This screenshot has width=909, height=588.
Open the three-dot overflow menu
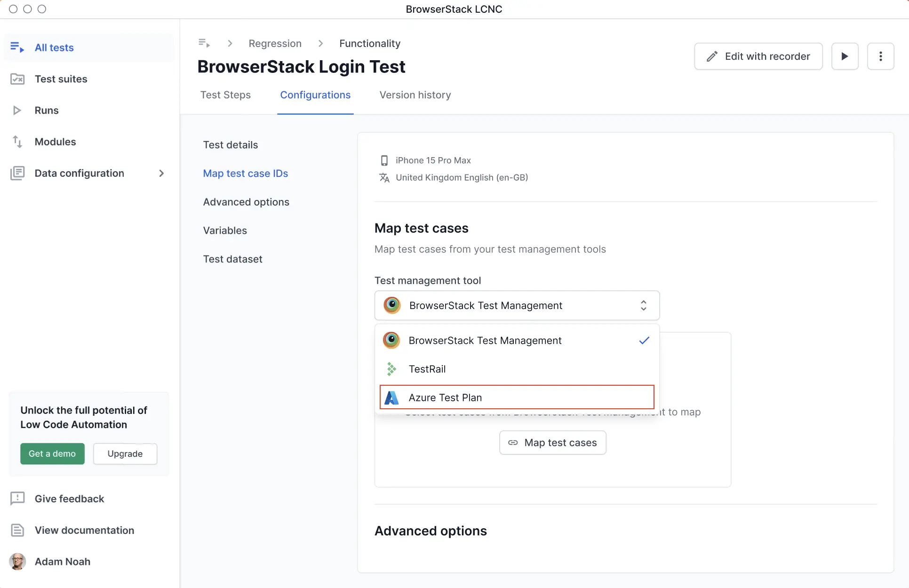pyautogui.click(x=881, y=56)
